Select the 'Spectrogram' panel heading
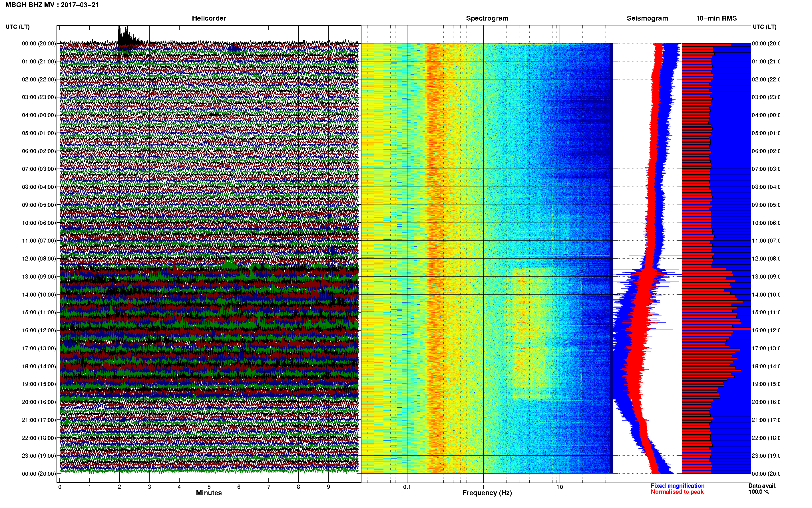This screenshot has width=812, height=508. (x=487, y=19)
